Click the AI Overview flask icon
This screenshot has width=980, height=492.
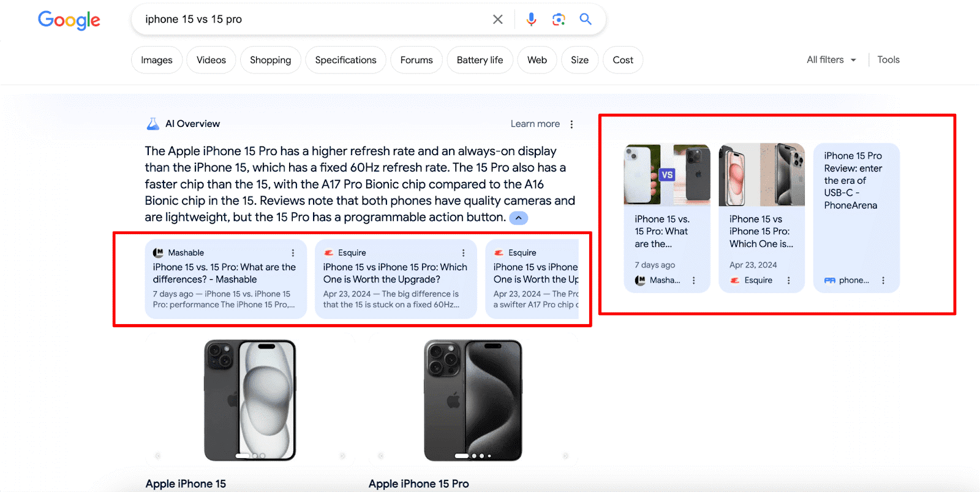(153, 124)
